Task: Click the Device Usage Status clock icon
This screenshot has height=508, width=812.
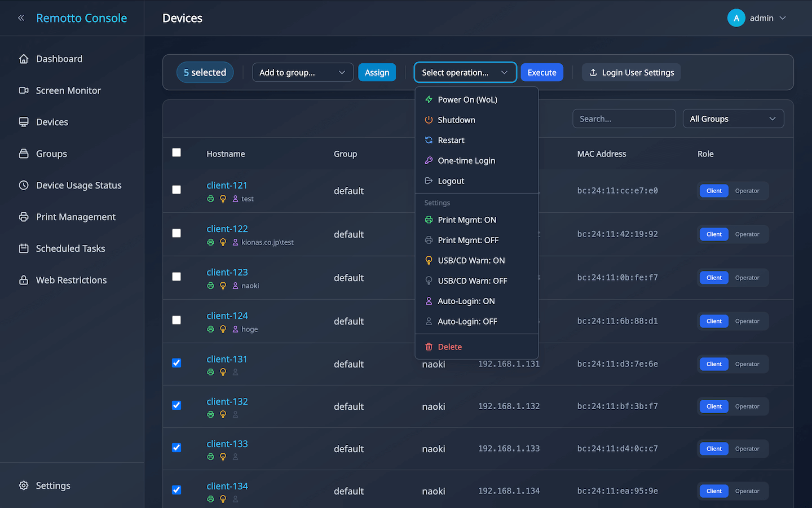Action: point(24,185)
